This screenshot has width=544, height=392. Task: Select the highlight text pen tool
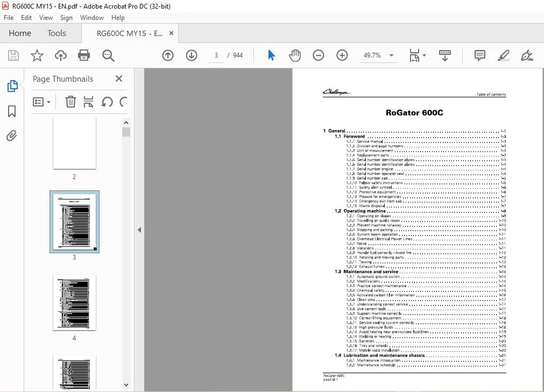(504, 55)
